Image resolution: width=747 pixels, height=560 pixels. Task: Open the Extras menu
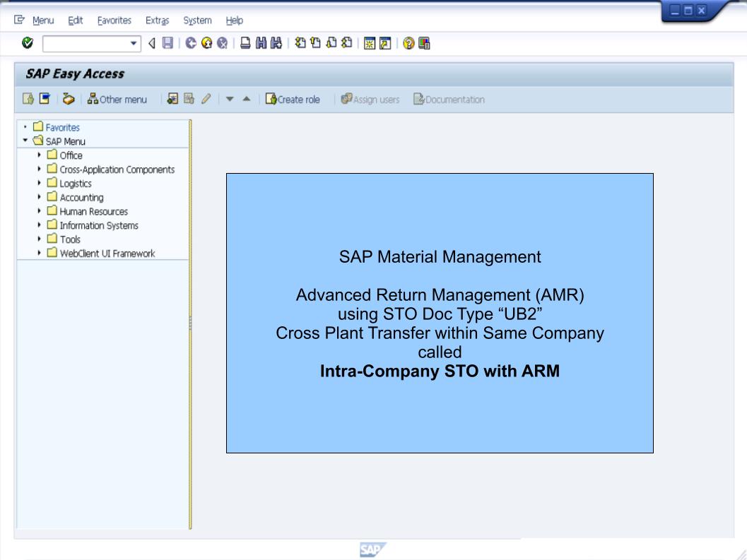(157, 20)
